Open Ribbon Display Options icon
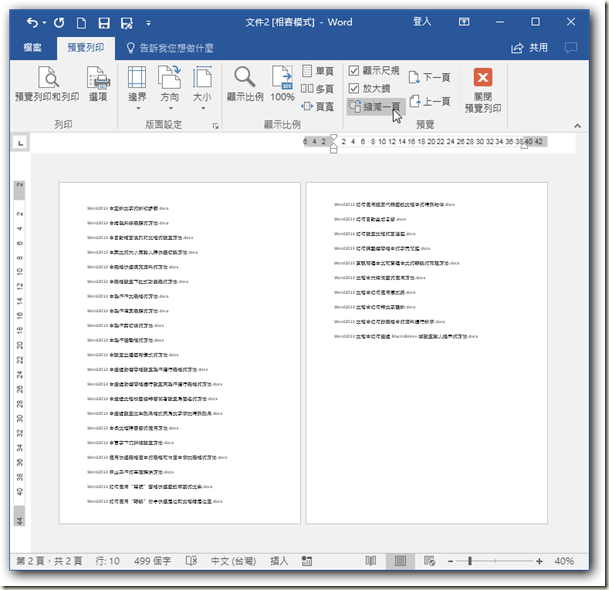The image size is (609, 590). tap(464, 22)
